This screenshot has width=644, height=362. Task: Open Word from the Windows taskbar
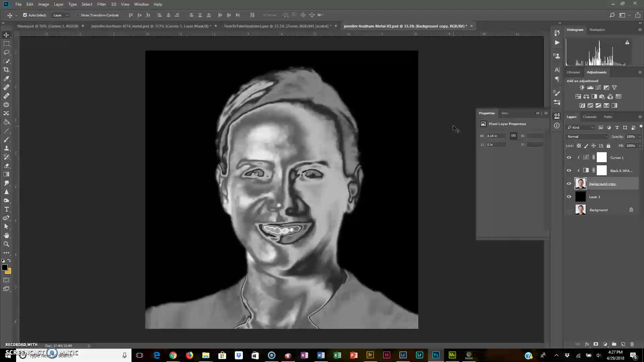[321, 355]
